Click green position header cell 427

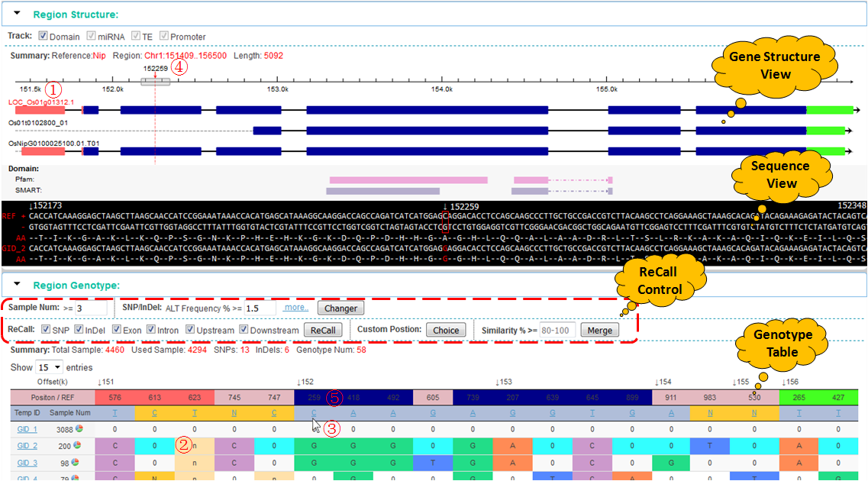click(x=838, y=398)
